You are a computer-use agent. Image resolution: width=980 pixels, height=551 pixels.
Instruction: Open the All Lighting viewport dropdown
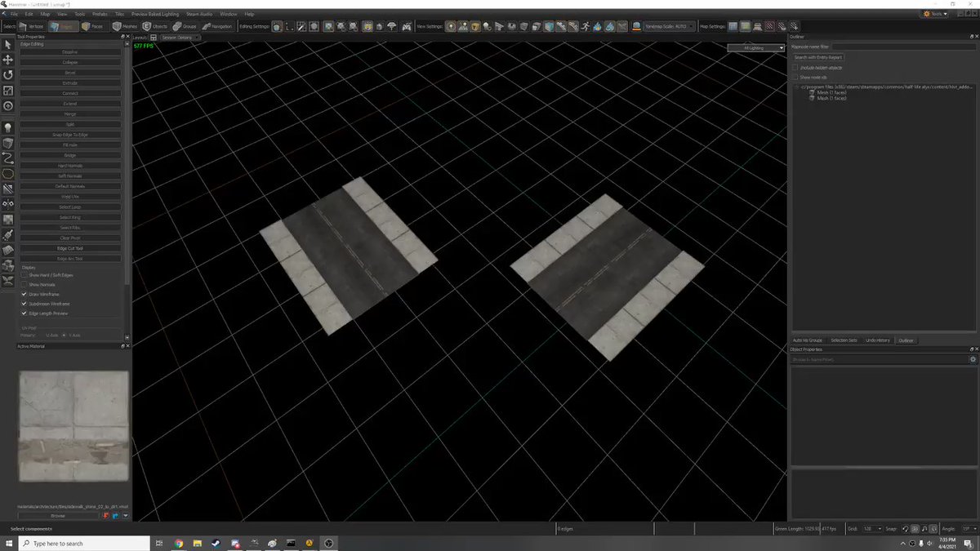(755, 48)
